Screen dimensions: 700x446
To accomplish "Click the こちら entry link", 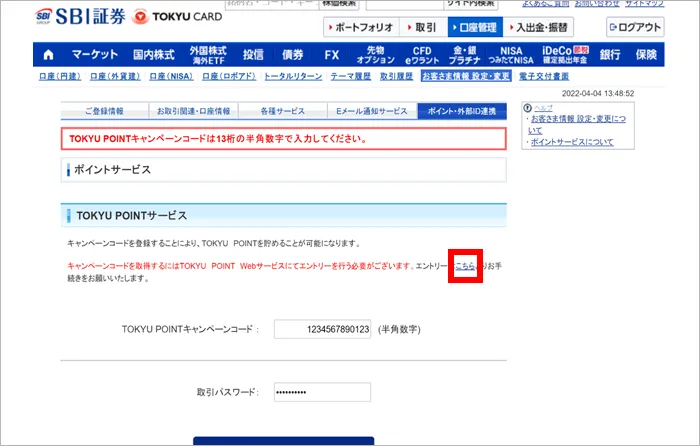I will [465, 267].
